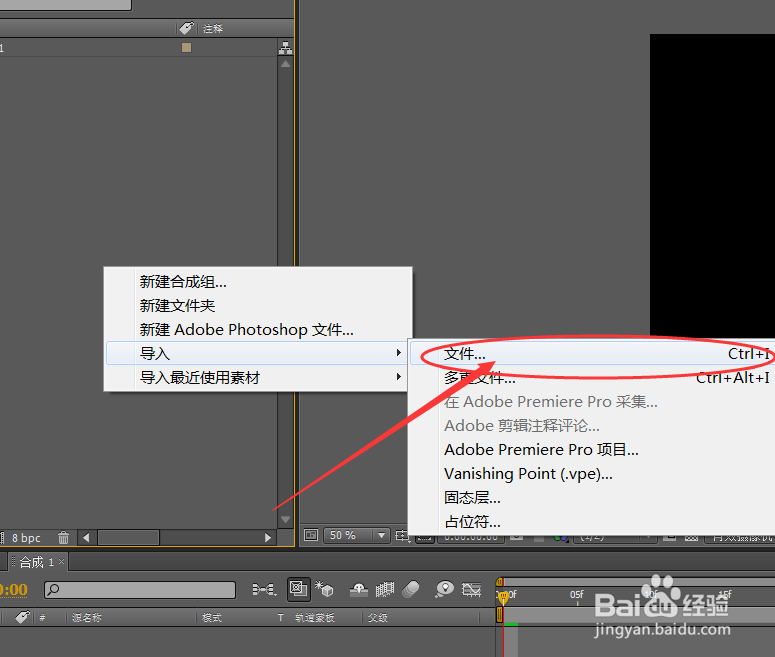The width and height of the screenshot is (775, 657).
Task: Click the trash delete icon in project panel
Action: (x=63, y=537)
